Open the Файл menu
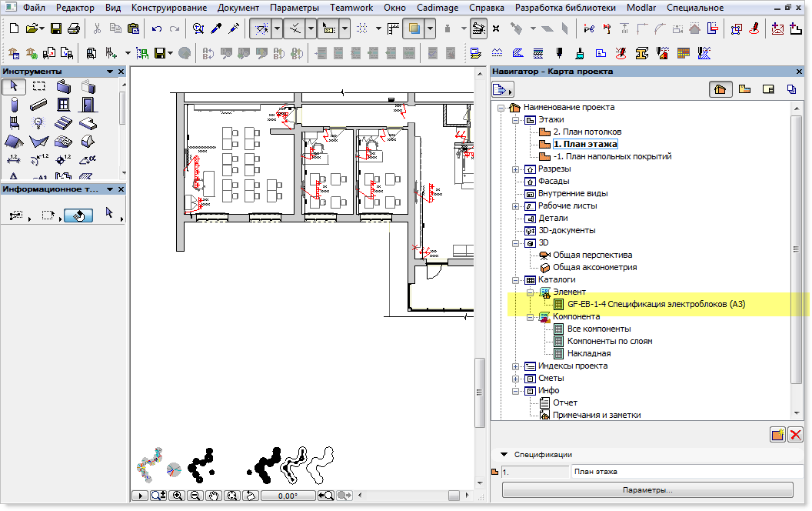 [x=34, y=8]
